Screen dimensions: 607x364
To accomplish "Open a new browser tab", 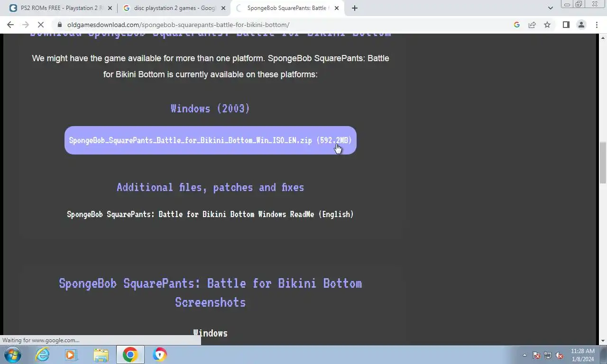I will [355, 8].
